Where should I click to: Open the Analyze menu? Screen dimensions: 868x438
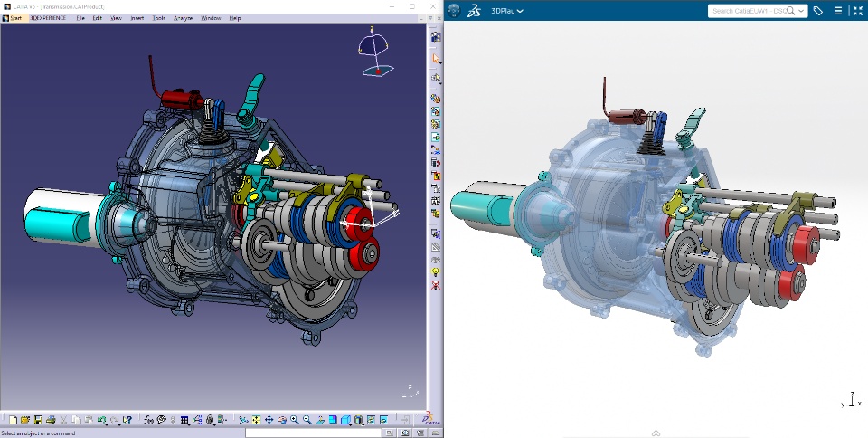184,18
